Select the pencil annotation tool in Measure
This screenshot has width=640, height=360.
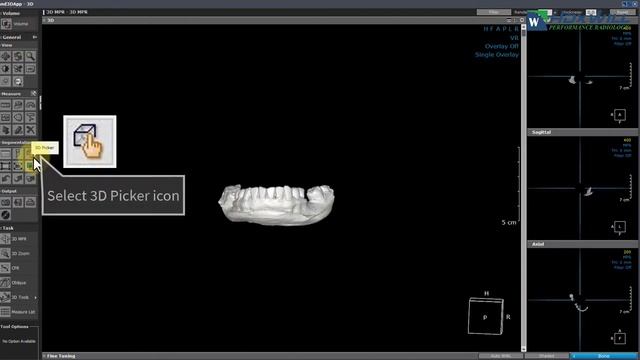18,130
